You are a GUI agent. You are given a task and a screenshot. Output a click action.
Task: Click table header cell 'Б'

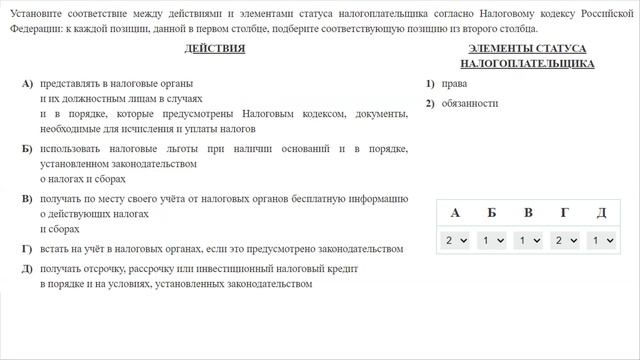pos(492,213)
